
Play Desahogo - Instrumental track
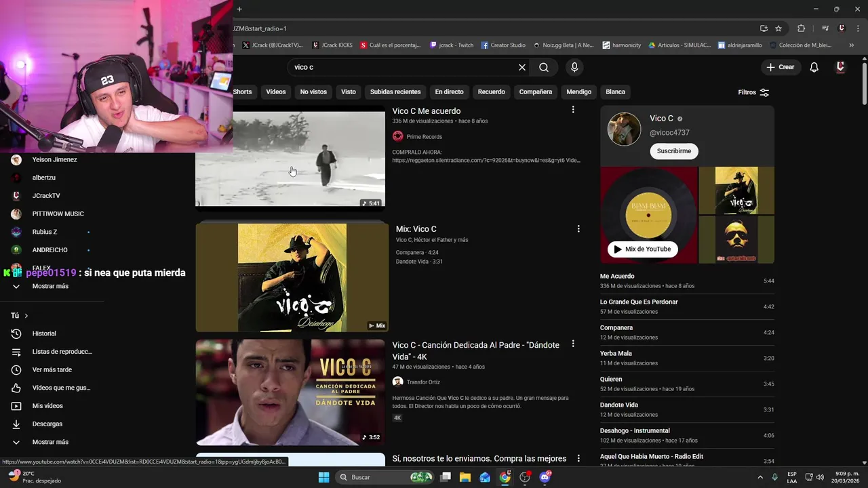click(687, 435)
